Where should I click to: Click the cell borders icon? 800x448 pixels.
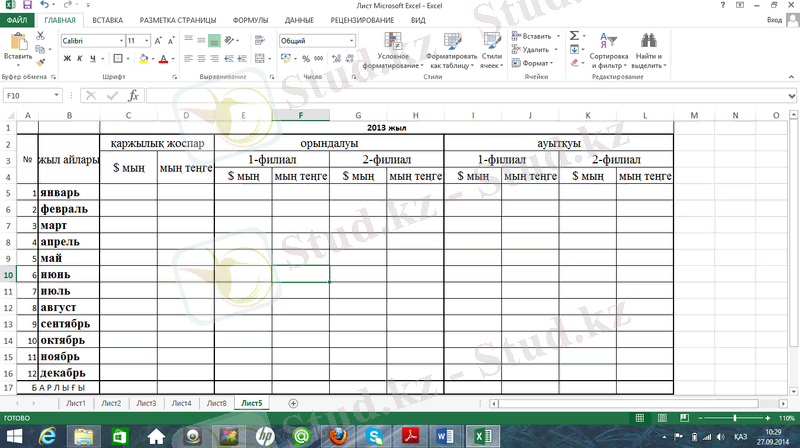pos(118,59)
